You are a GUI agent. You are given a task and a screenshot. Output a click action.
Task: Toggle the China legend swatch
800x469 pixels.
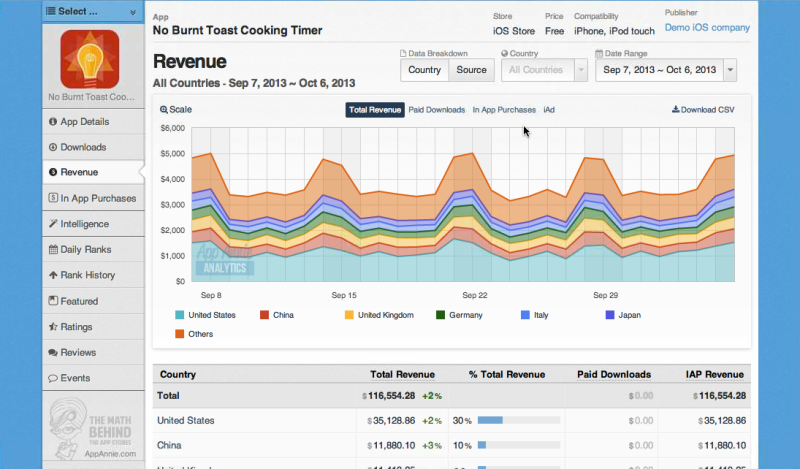tap(264, 315)
